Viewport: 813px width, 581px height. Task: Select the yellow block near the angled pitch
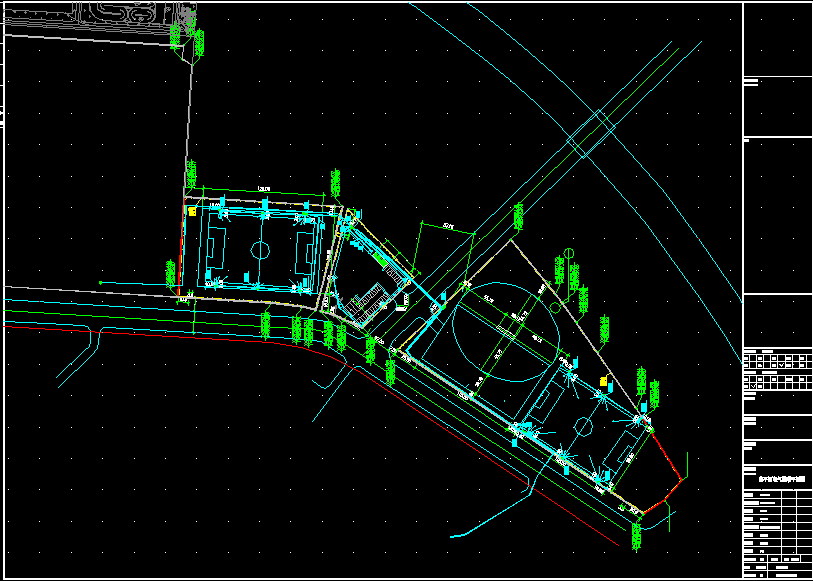pos(604,381)
